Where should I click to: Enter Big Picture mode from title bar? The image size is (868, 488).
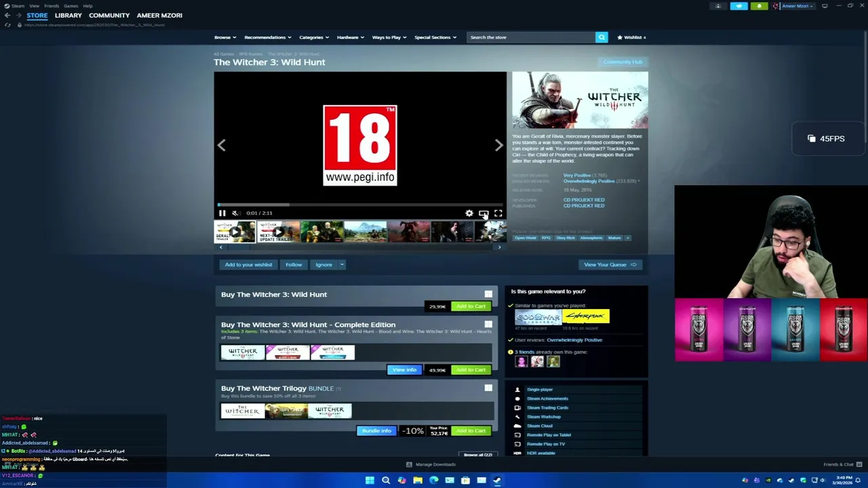tap(825, 6)
